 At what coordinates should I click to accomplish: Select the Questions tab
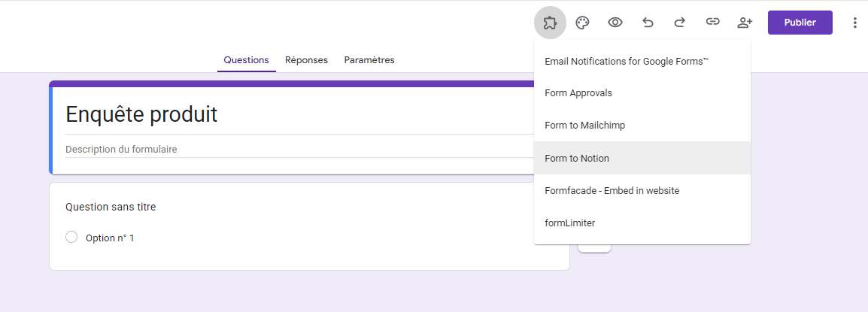(x=246, y=60)
